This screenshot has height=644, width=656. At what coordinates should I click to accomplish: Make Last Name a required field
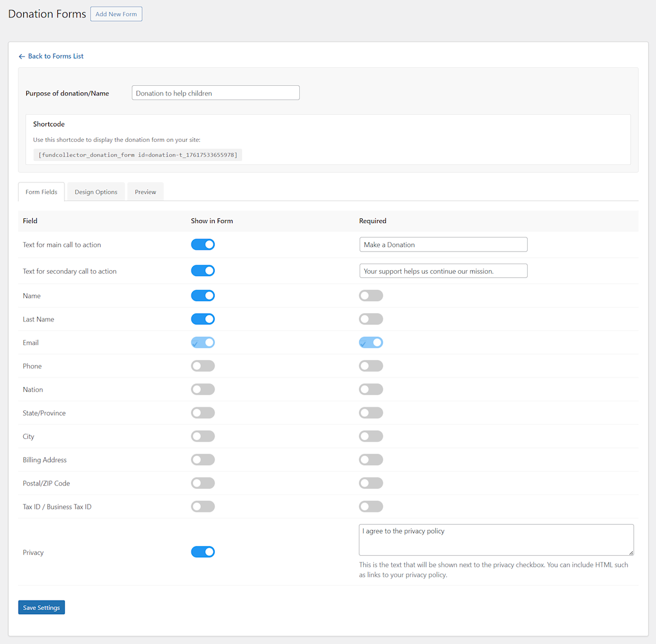(371, 318)
